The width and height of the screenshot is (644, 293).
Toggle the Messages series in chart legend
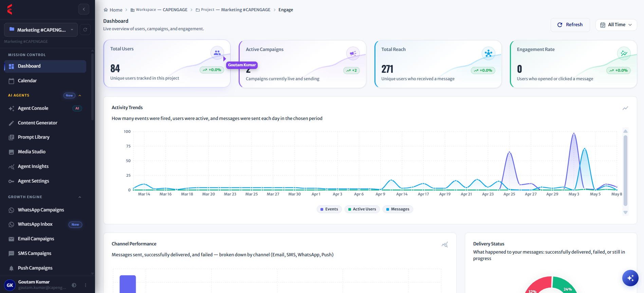pyautogui.click(x=398, y=209)
